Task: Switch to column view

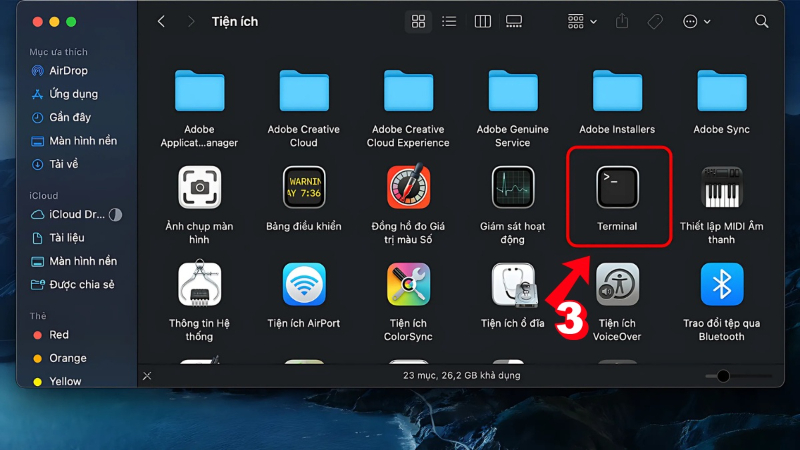Action: pos(482,21)
